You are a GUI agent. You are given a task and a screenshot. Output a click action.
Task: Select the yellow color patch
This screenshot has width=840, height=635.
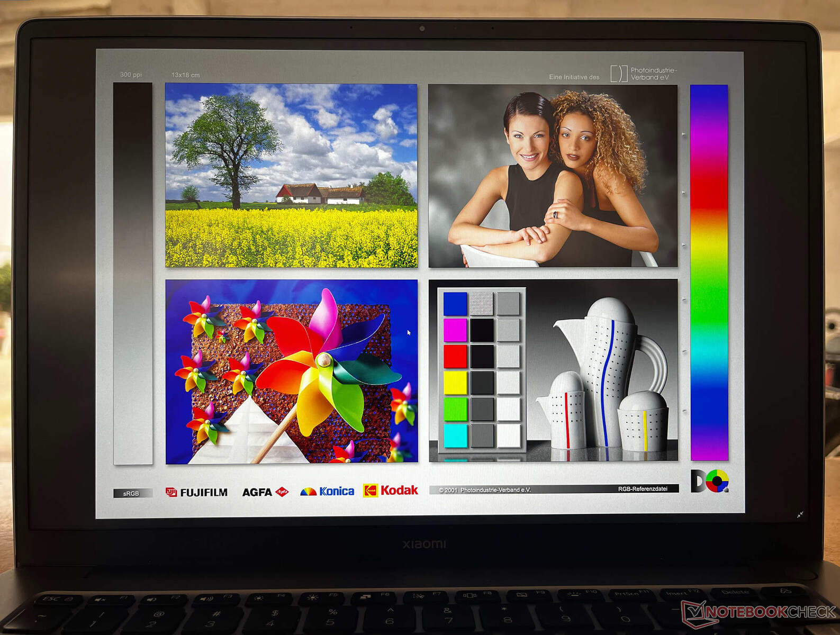pyautogui.click(x=455, y=383)
